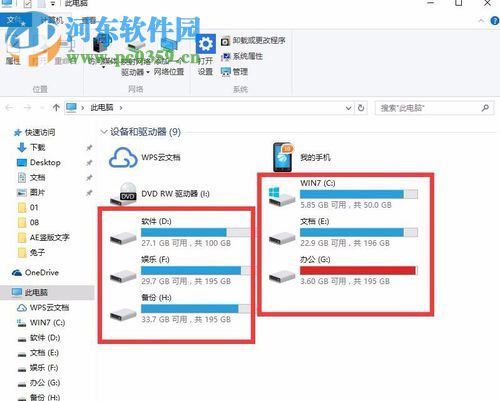Screen dimensions: 500x401
Task: Click the back navigation arrow
Action: coord(9,108)
